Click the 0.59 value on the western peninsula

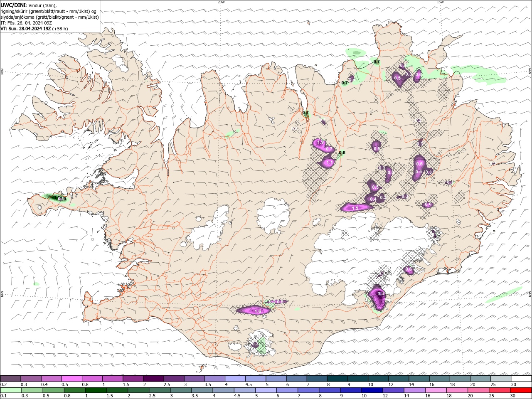coord(62,199)
